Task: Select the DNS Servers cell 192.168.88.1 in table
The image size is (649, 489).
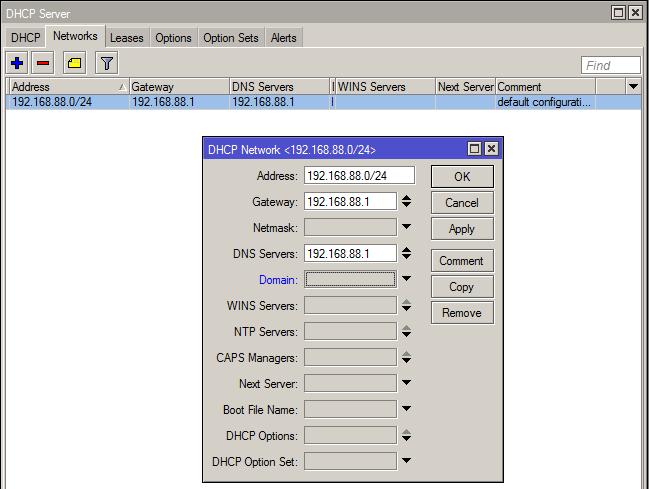Action: (279, 102)
